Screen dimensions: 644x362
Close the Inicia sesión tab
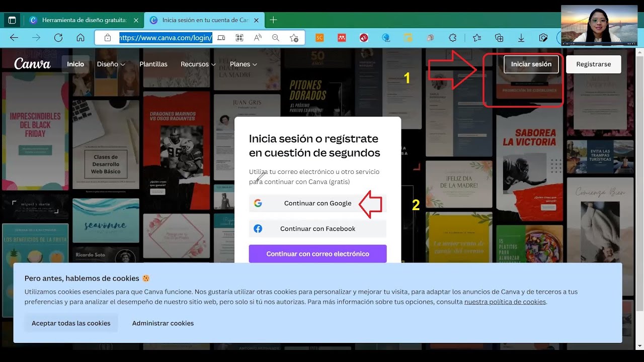[x=257, y=20]
